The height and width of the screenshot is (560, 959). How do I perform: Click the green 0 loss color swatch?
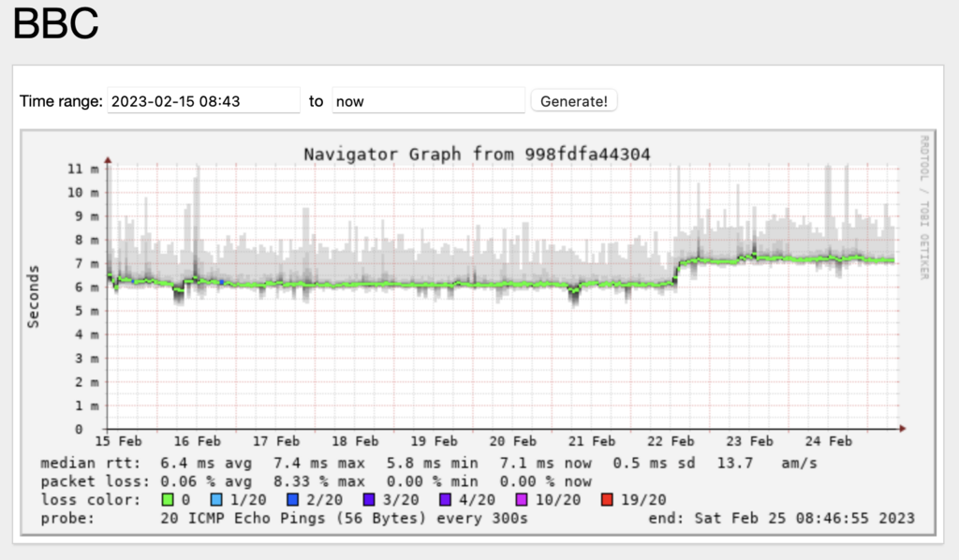tap(167, 499)
